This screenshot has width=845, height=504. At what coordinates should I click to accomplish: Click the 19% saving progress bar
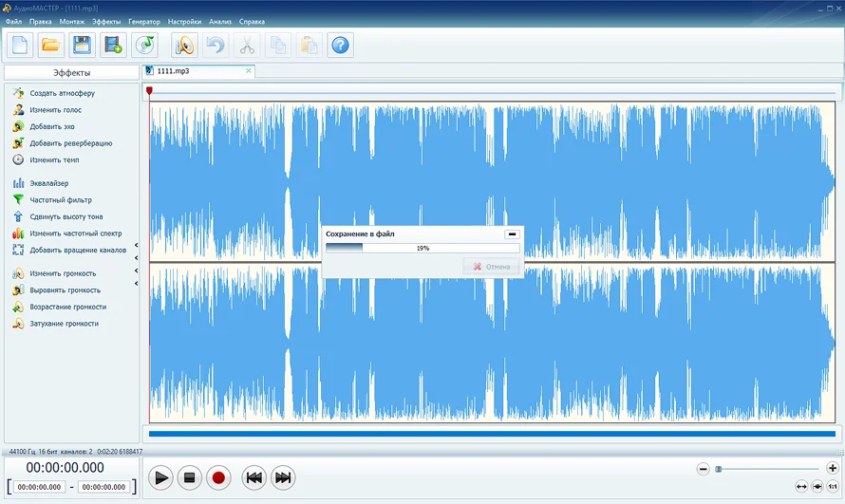pos(422,249)
